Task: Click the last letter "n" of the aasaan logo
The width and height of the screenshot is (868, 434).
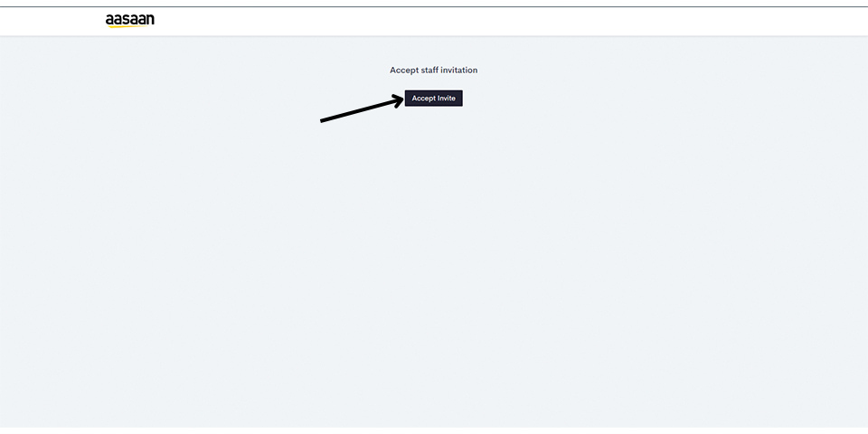Action: click(x=150, y=20)
